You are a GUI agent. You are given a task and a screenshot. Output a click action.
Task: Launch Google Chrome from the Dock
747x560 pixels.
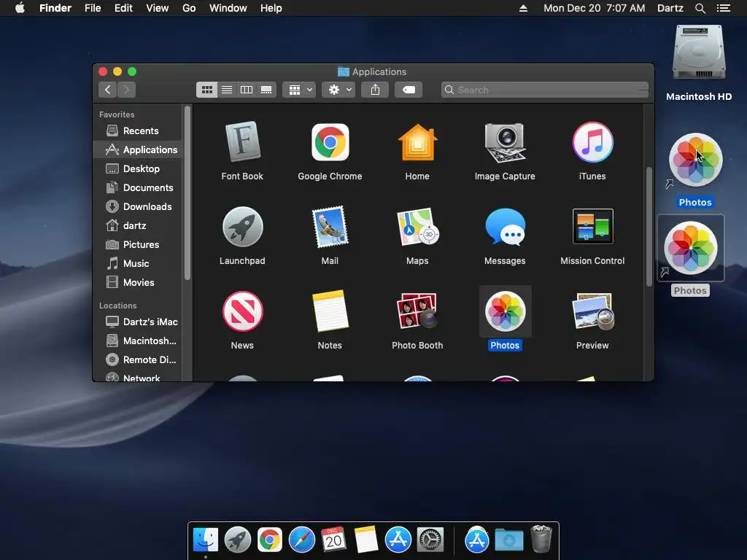pos(270,540)
